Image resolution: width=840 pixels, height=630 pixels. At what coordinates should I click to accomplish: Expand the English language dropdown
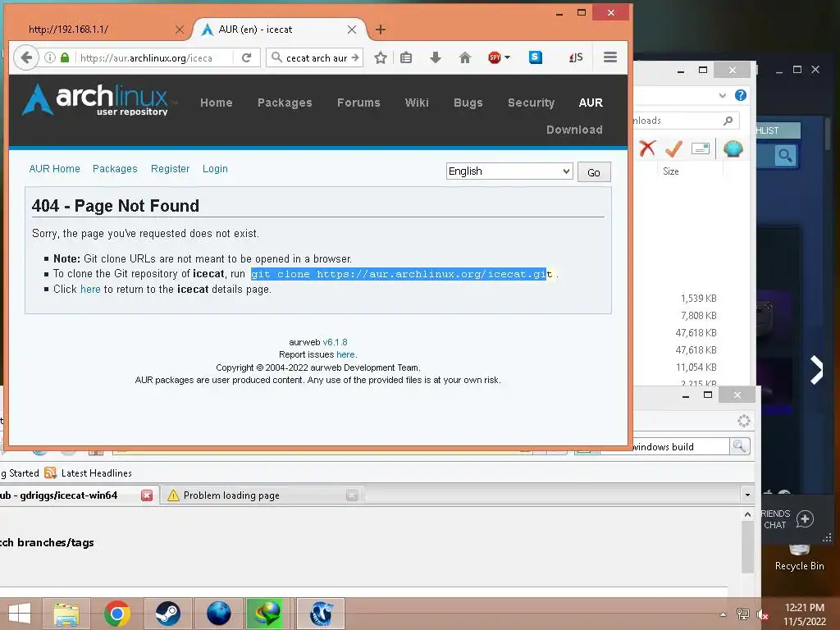pos(509,171)
